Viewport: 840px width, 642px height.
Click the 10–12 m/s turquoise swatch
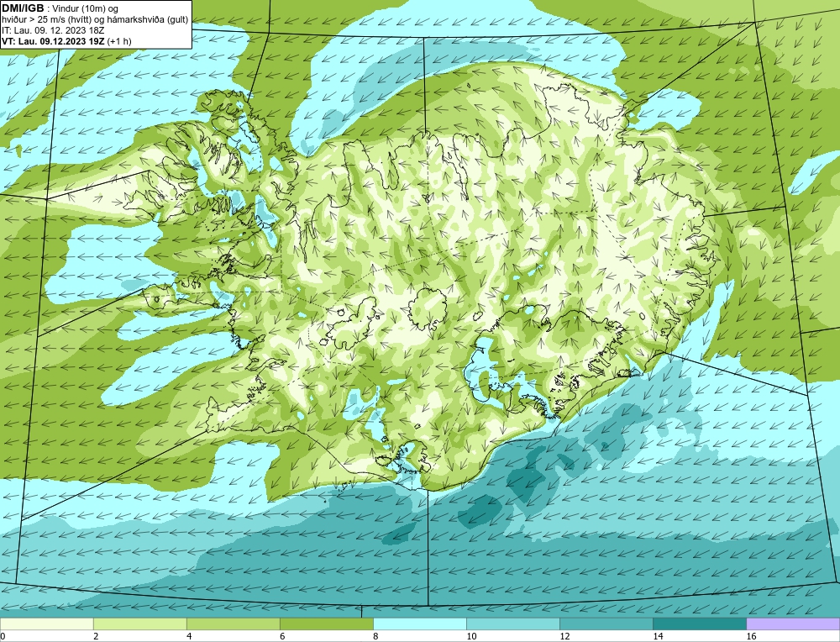tap(512, 624)
